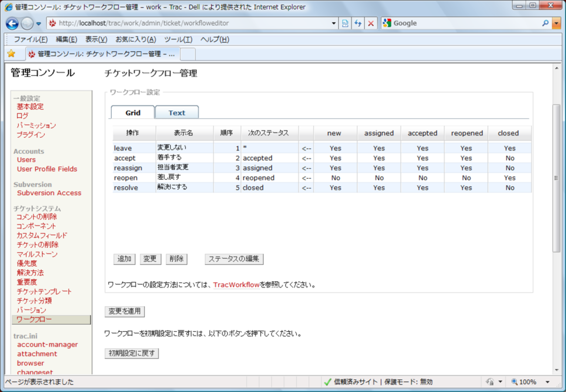Click the zoom magnifier icon in status bar
This screenshot has height=392, width=566.
pyautogui.click(x=514, y=382)
